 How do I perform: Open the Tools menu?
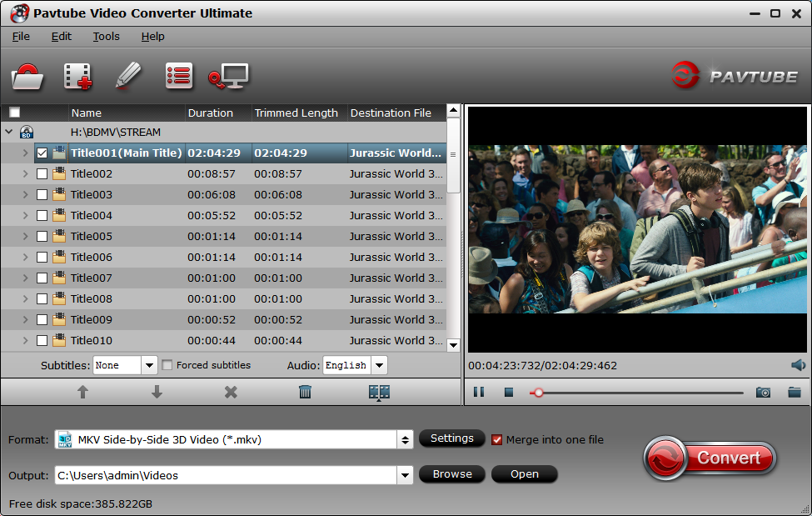coord(106,37)
